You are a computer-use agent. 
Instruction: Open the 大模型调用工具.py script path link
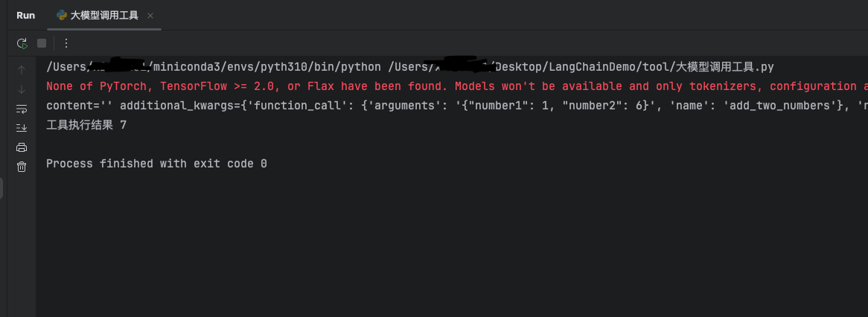581,68
